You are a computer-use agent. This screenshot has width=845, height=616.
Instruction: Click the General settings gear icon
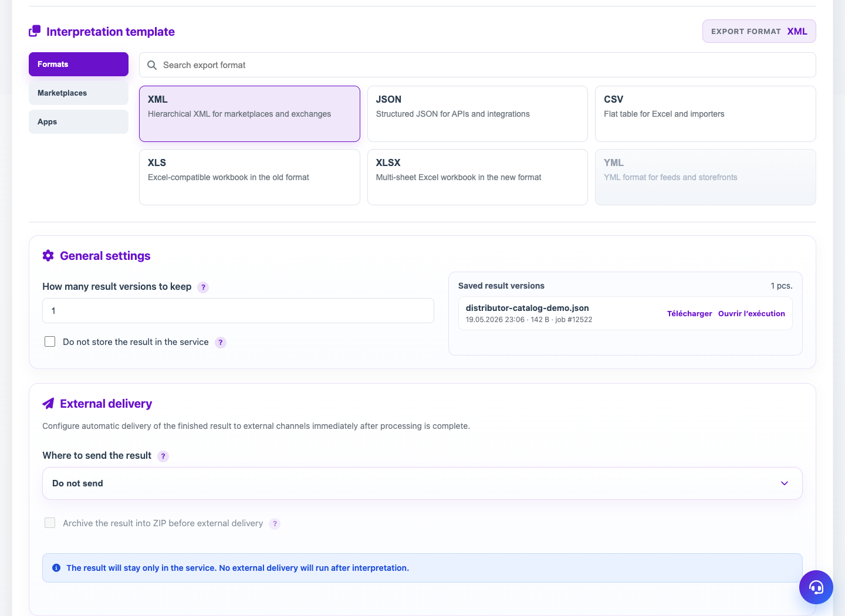click(48, 256)
